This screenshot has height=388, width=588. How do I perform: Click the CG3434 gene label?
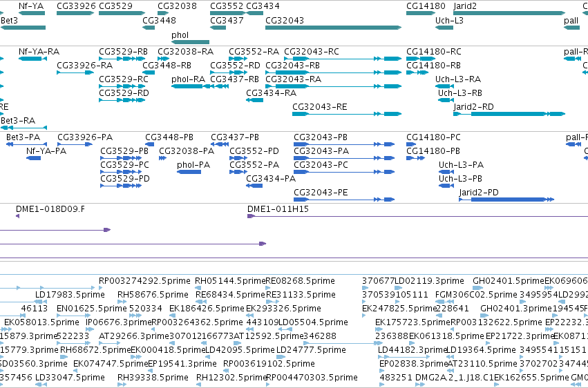click(263, 6)
